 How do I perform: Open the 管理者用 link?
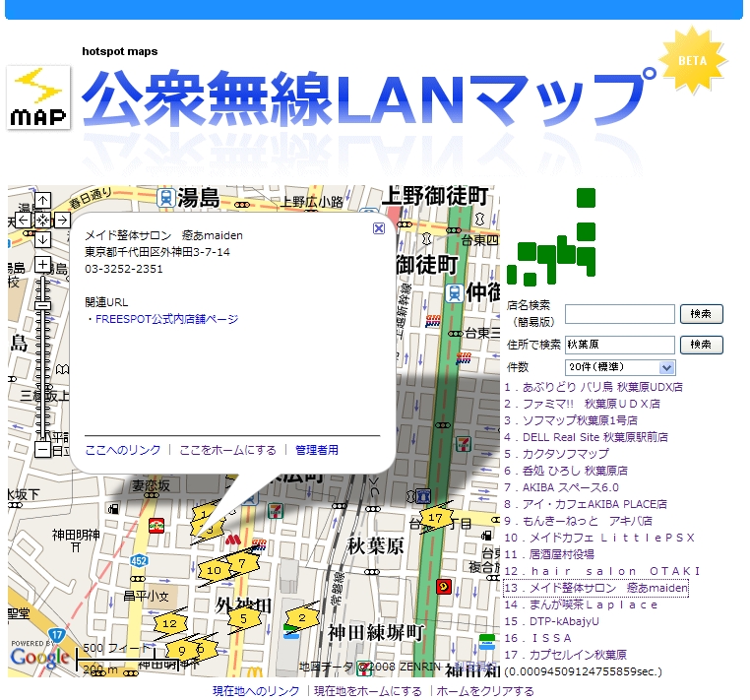[x=317, y=450]
